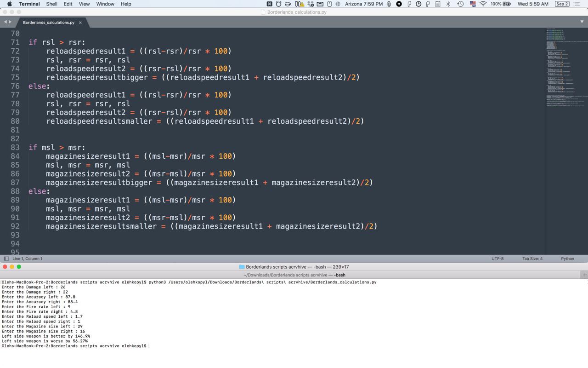The image size is (588, 368).
Task: Select the Borderlands_calculations.py tab
Action: (48, 23)
